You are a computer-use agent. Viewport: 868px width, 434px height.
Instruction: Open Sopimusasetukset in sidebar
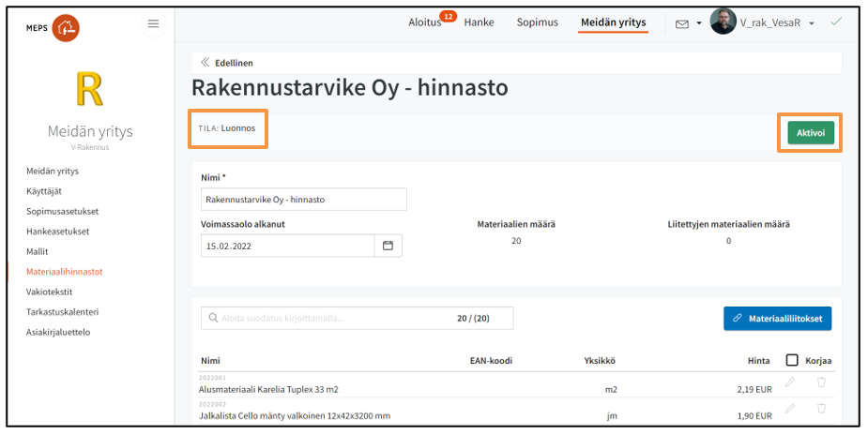[63, 211]
